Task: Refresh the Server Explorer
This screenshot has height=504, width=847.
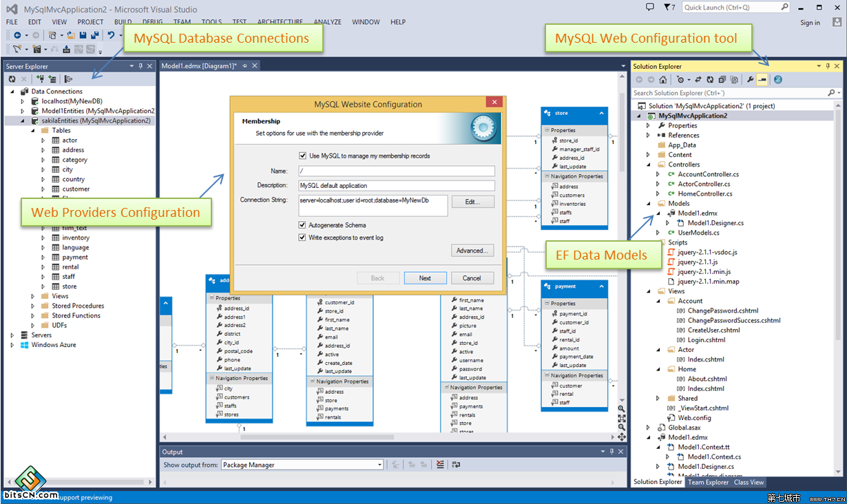Action: pos(12,79)
